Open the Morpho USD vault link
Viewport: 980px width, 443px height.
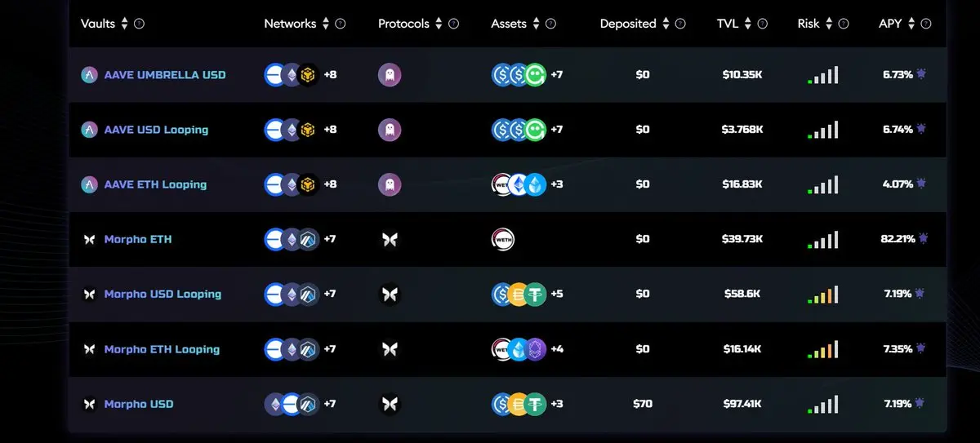tap(139, 404)
